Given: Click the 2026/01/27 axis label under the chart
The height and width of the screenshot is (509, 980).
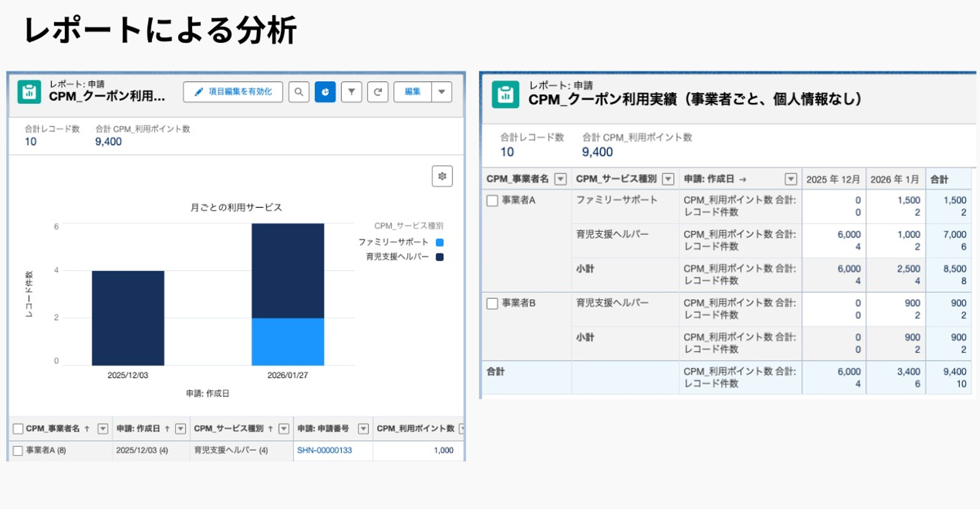Looking at the screenshot, I should [x=288, y=375].
